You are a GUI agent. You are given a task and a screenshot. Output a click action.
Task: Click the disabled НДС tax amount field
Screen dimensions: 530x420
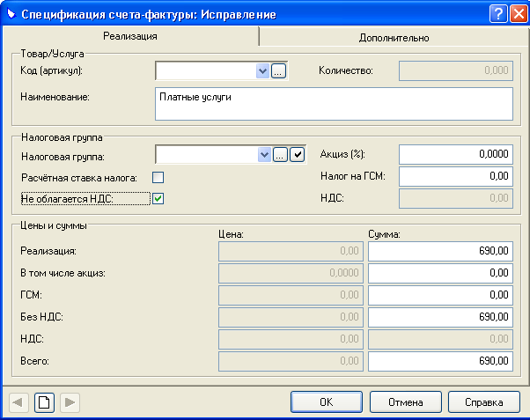pyautogui.click(x=456, y=198)
